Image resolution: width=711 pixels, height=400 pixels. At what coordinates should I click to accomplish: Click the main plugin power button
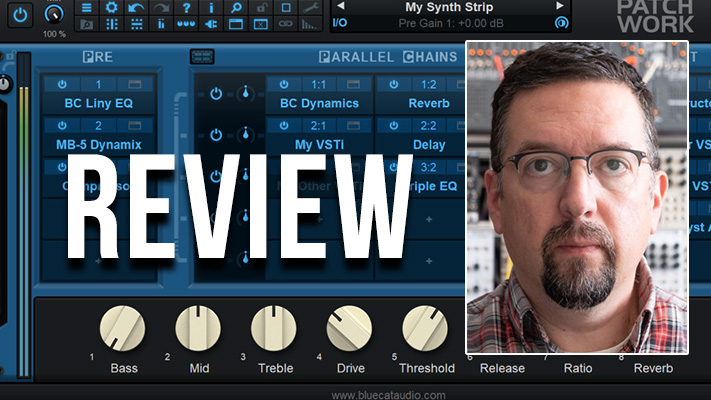[21, 14]
